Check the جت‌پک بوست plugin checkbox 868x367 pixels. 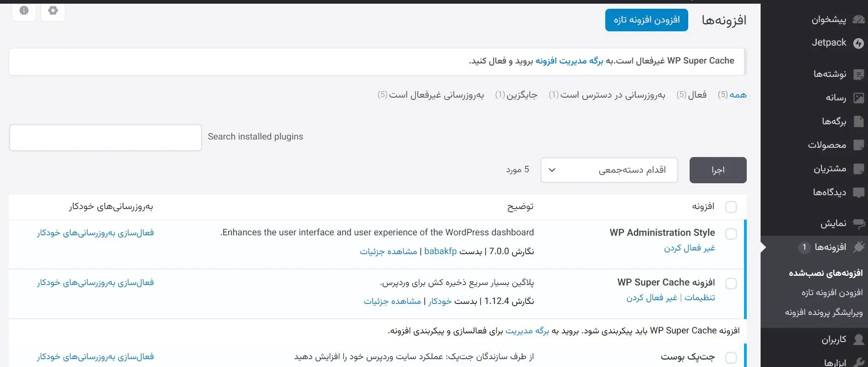(731, 358)
